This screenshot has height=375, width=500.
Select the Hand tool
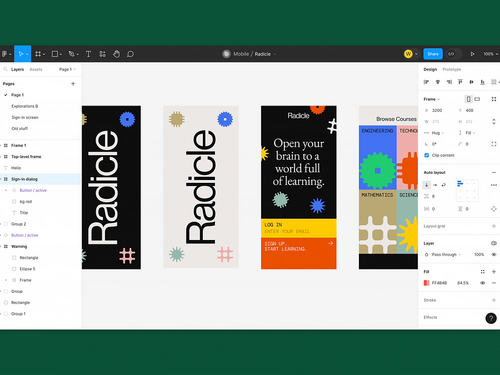pyautogui.click(x=116, y=54)
